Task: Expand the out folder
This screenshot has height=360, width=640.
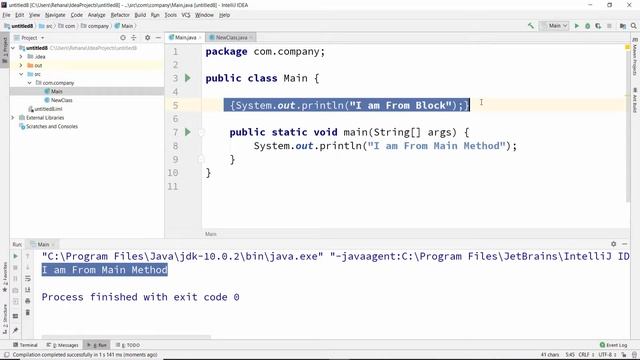Action: click(21, 65)
